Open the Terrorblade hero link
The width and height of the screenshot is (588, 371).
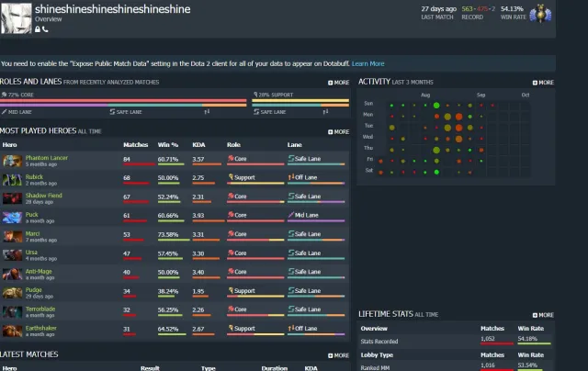pos(40,309)
